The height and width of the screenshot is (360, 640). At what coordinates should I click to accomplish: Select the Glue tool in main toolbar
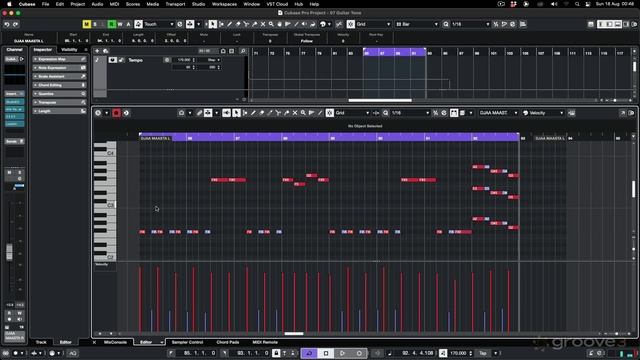click(255, 24)
